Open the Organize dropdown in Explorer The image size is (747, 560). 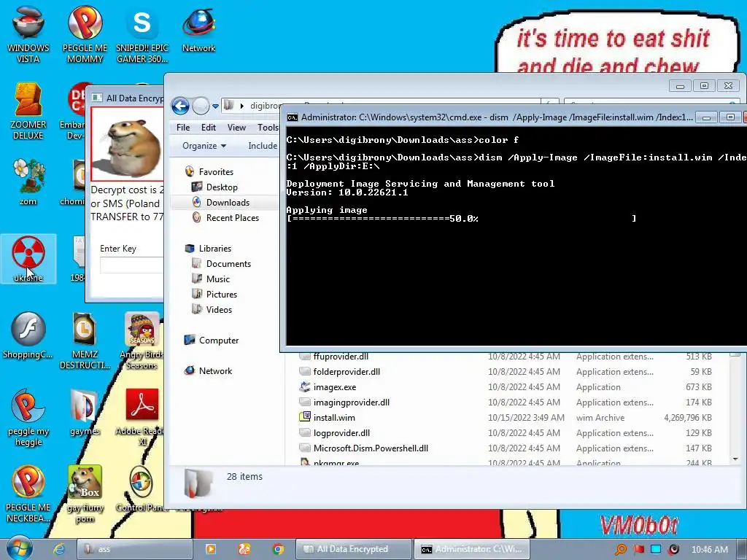(x=204, y=146)
